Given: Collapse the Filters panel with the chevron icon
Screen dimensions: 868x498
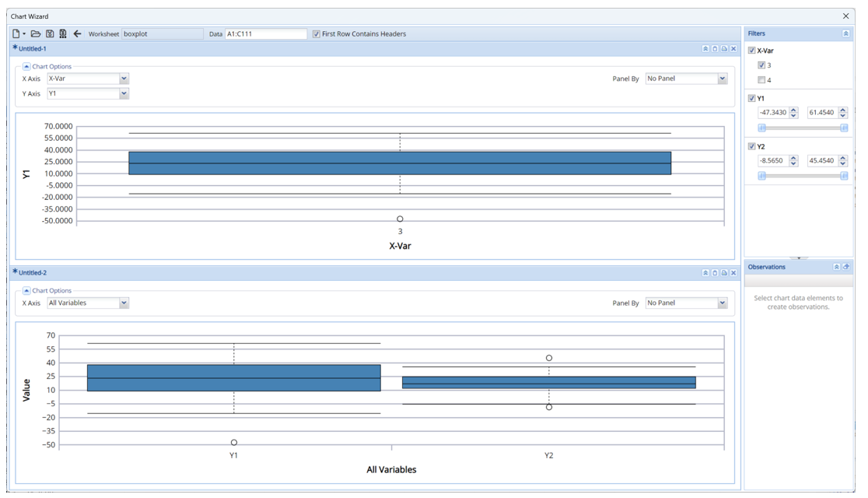Looking at the screenshot, I should 847,33.
